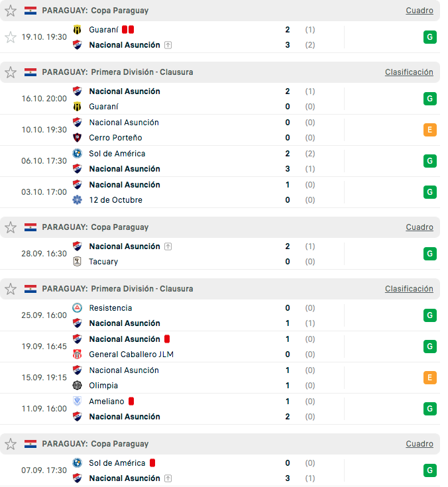Click the Tacuary team crest
Screen dimensions: 448x487
tap(78, 262)
